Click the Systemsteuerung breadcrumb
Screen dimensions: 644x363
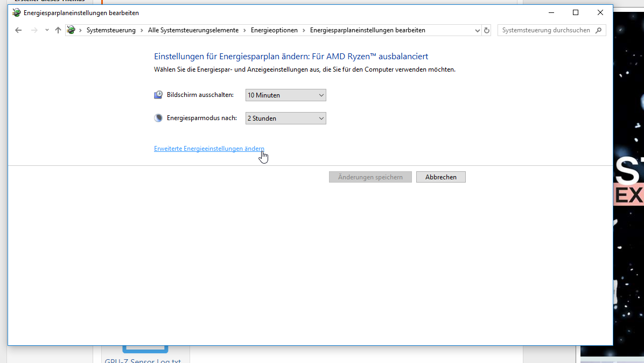[x=111, y=30]
